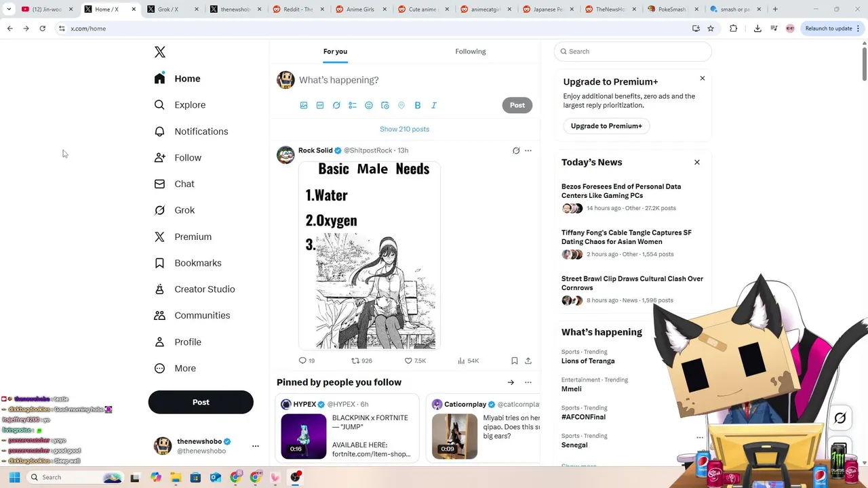The image size is (868, 488).
Task: Switch to the Following tab
Action: 471,52
